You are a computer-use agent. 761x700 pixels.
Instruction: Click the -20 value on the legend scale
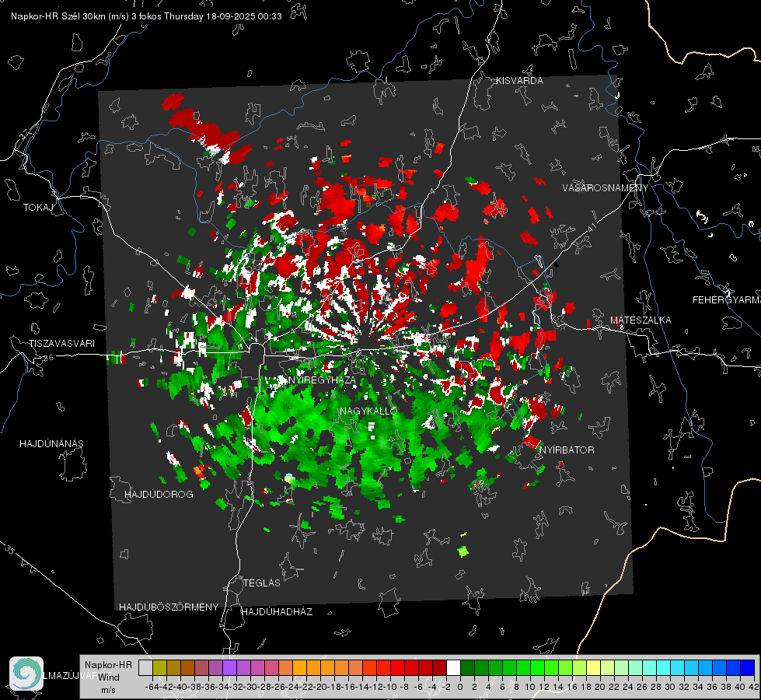click(320, 688)
